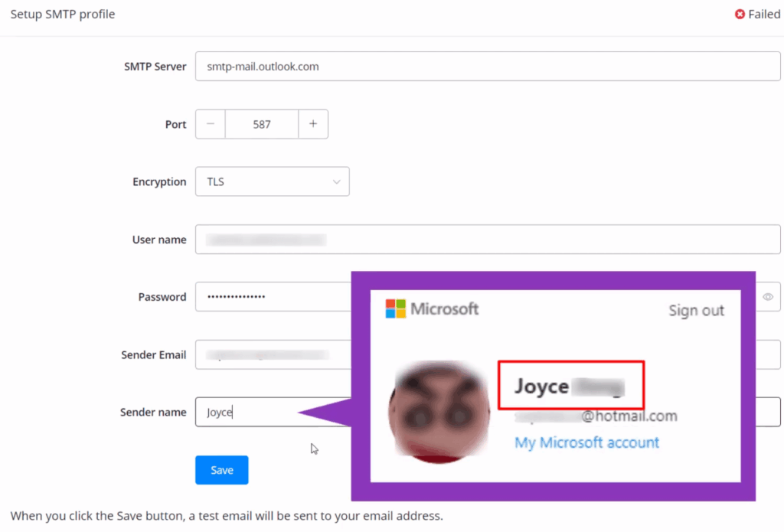Open the Encryption TLS dropdown

(x=272, y=182)
